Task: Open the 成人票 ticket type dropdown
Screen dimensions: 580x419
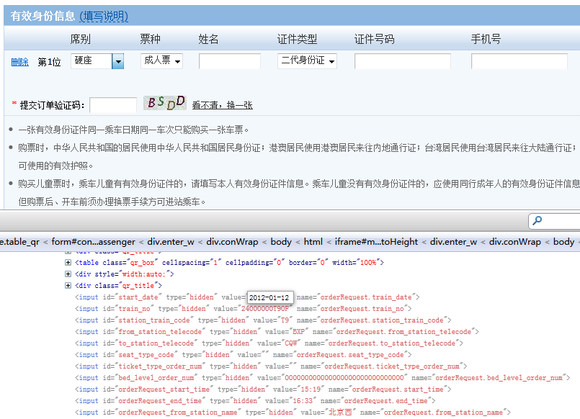Action: pyautogui.click(x=162, y=61)
